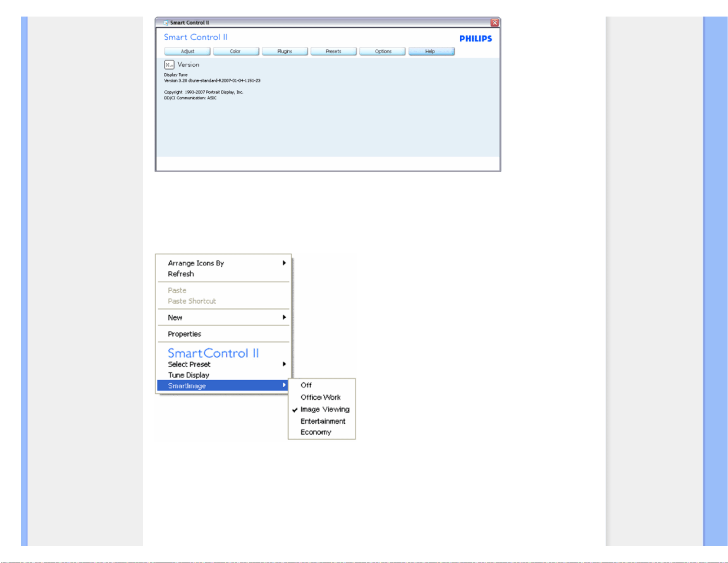728x563 pixels.
Task: Select the Paste context menu entry
Action: 223,290
